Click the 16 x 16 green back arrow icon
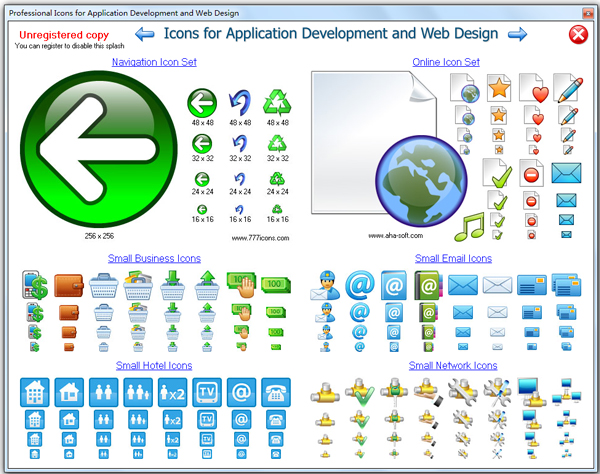600x474 pixels. 202,209
